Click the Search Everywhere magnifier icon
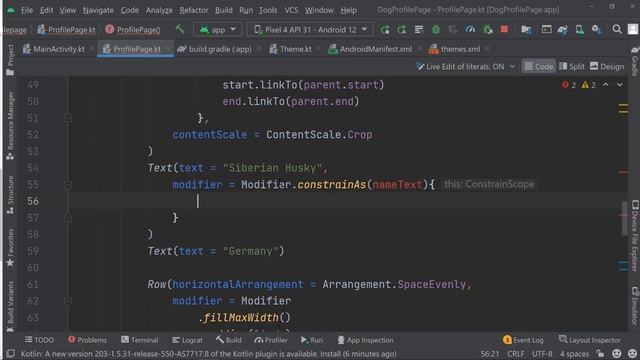Viewport: 640px width, 360px height. pos(617,29)
